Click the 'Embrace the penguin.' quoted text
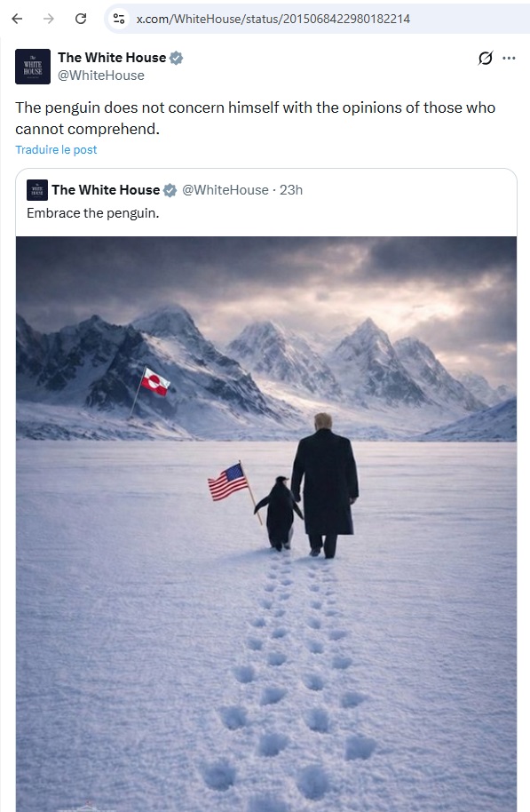 point(92,213)
